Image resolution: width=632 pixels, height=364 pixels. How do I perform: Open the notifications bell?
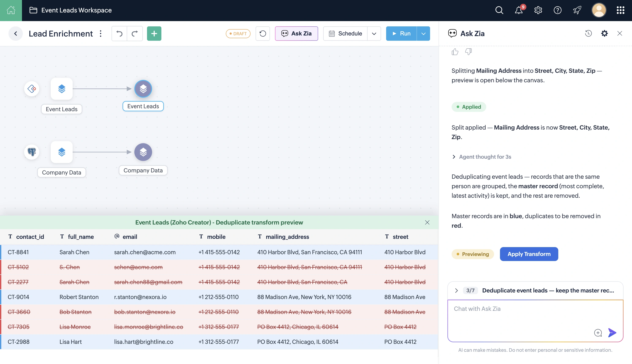[519, 10]
